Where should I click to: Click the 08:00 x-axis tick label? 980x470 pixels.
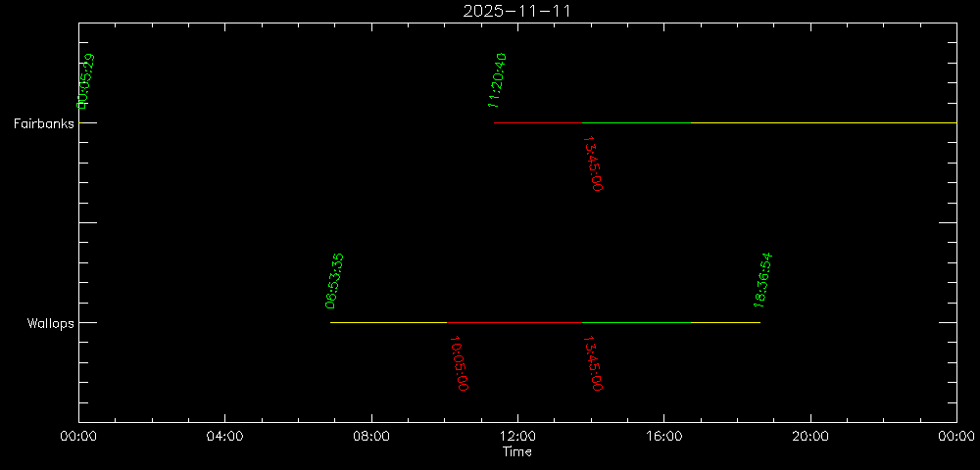click(370, 438)
